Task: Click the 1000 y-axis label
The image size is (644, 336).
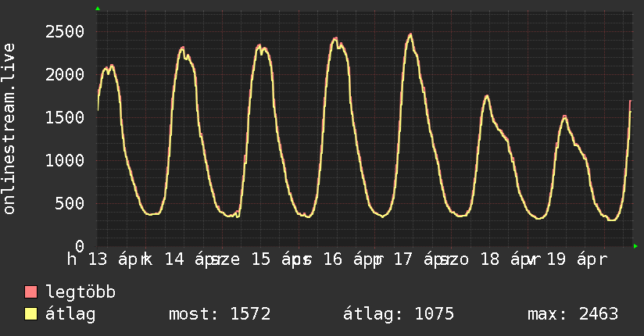Action: click(64, 160)
